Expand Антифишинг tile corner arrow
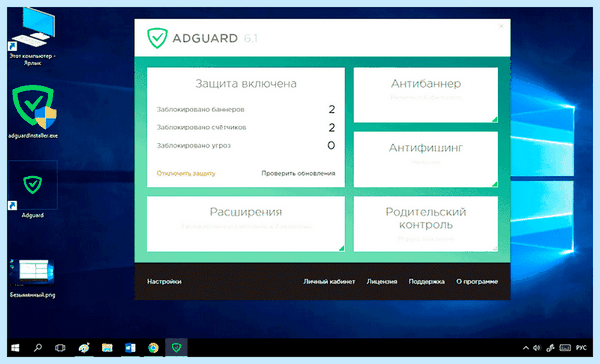Screen dimensions: 600x364 494,184
